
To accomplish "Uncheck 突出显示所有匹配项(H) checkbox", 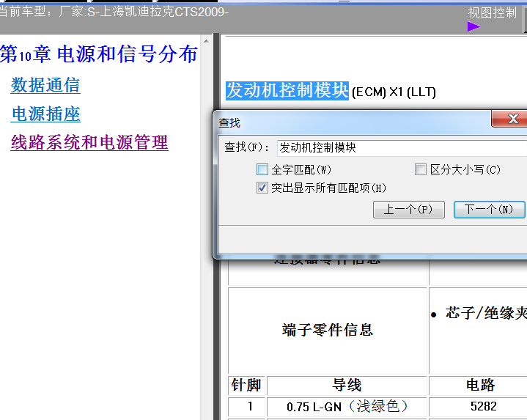I will [x=262, y=188].
